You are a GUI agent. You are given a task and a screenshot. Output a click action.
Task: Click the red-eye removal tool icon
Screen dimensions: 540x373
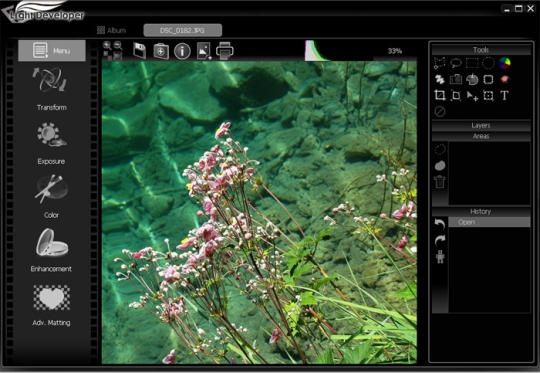click(x=505, y=79)
